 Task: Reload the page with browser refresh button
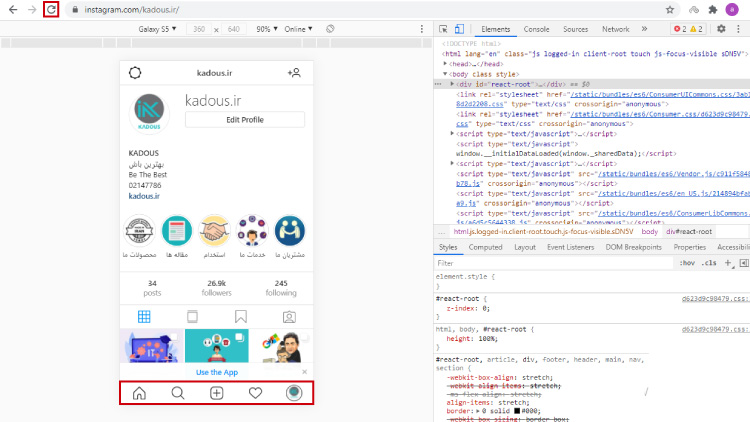[x=51, y=9]
